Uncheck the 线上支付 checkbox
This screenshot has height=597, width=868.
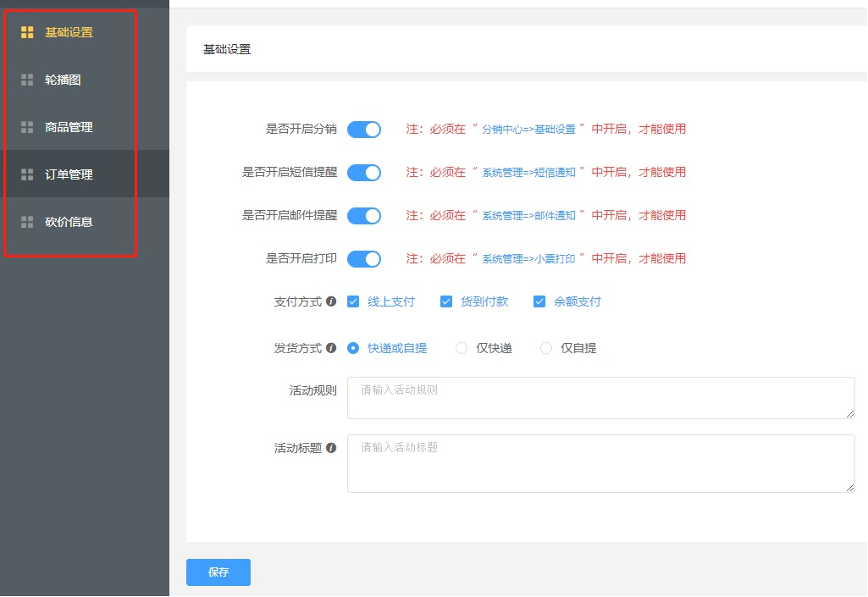(353, 301)
